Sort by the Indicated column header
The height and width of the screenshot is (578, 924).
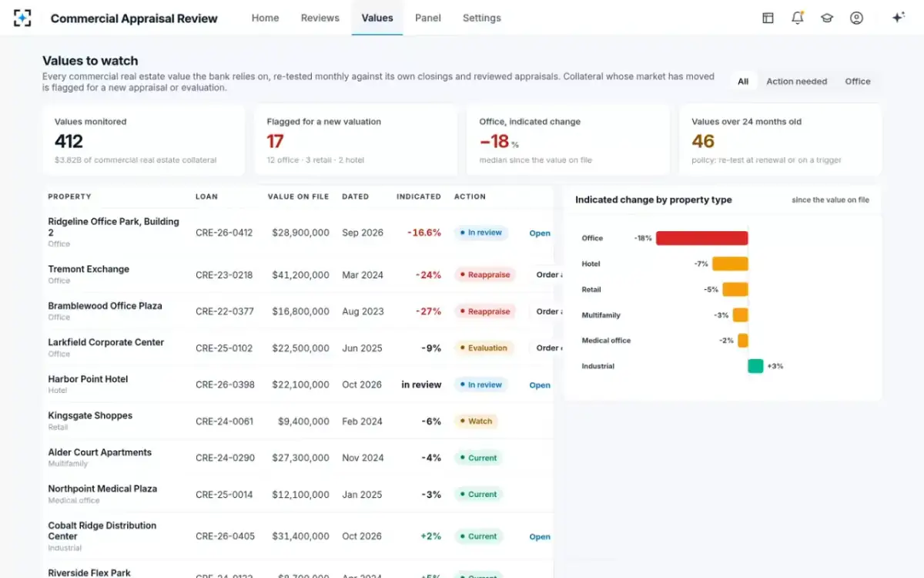point(419,197)
